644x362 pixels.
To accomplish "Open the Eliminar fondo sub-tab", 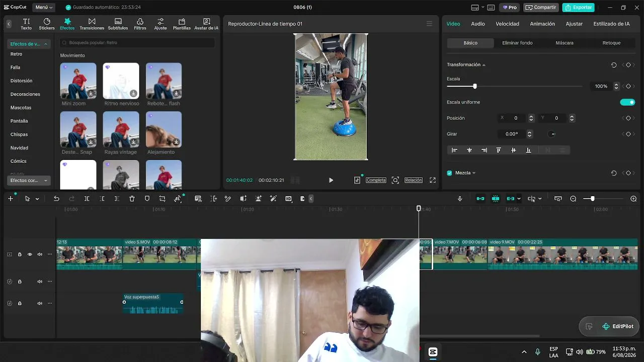I will pos(517,43).
